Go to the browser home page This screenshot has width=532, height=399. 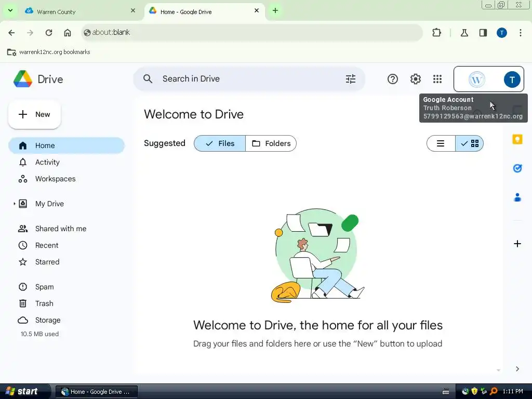click(68, 33)
